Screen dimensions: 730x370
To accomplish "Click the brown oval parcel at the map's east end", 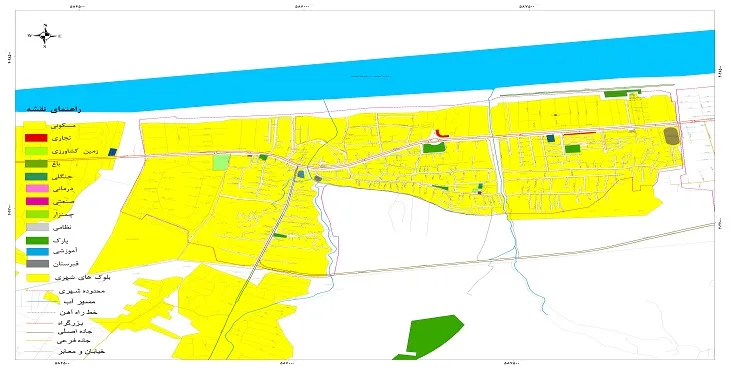I will tap(671, 136).
